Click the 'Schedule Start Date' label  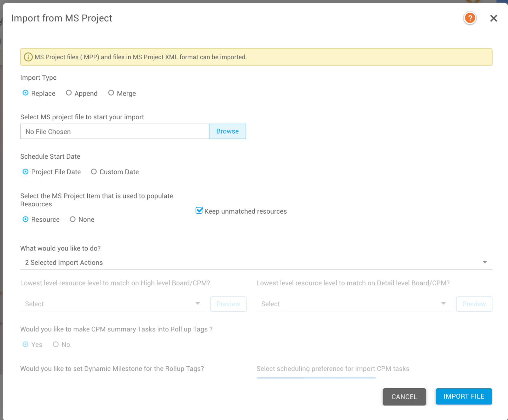click(50, 157)
